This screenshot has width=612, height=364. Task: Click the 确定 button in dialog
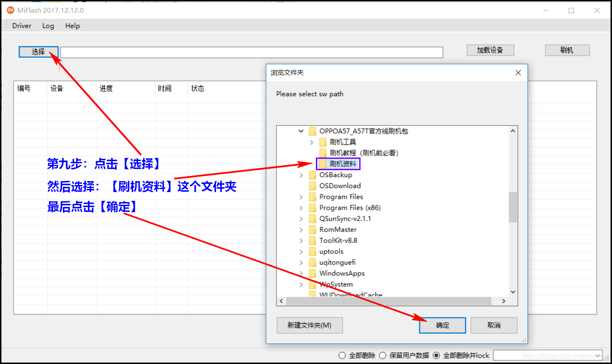[442, 325]
